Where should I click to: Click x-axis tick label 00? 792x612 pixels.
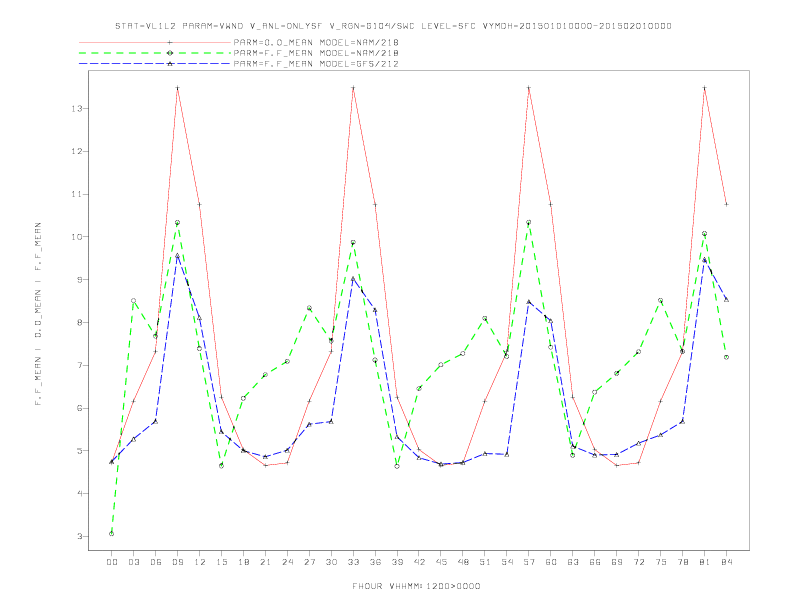pyautogui.click(x=112, y=562)
